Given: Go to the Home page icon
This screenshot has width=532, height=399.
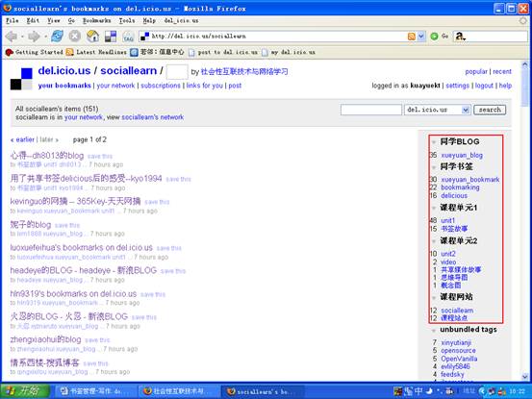Looking at the screenshot, I should [92, 36].
